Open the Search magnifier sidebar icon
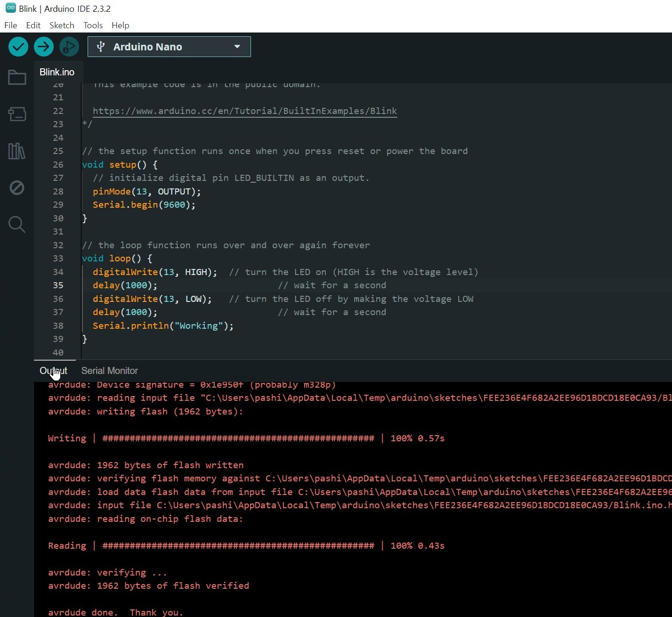This screenshot has height=617, width=672. tap(17, 225)
